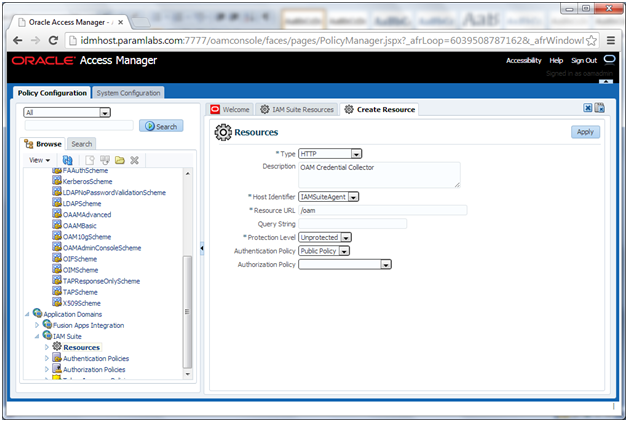Expand the Fusion Apps Integration node

pos(37,325)
